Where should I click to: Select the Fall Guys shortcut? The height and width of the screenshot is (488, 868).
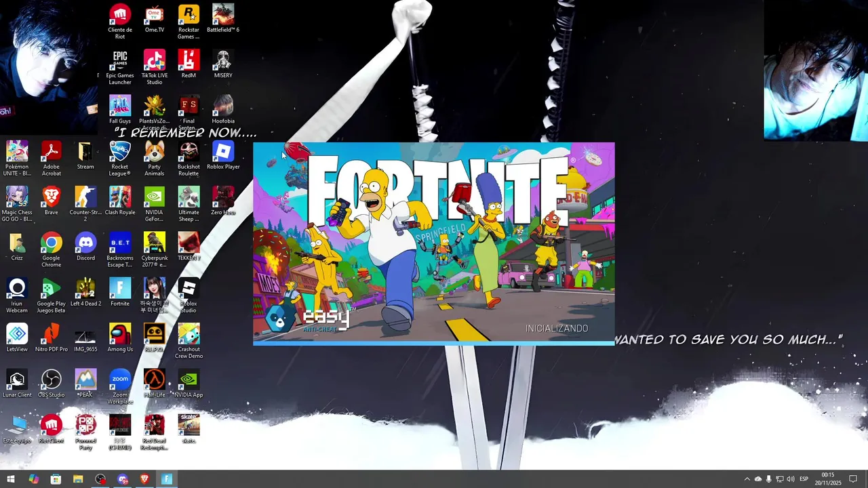(x=120, y=110)
